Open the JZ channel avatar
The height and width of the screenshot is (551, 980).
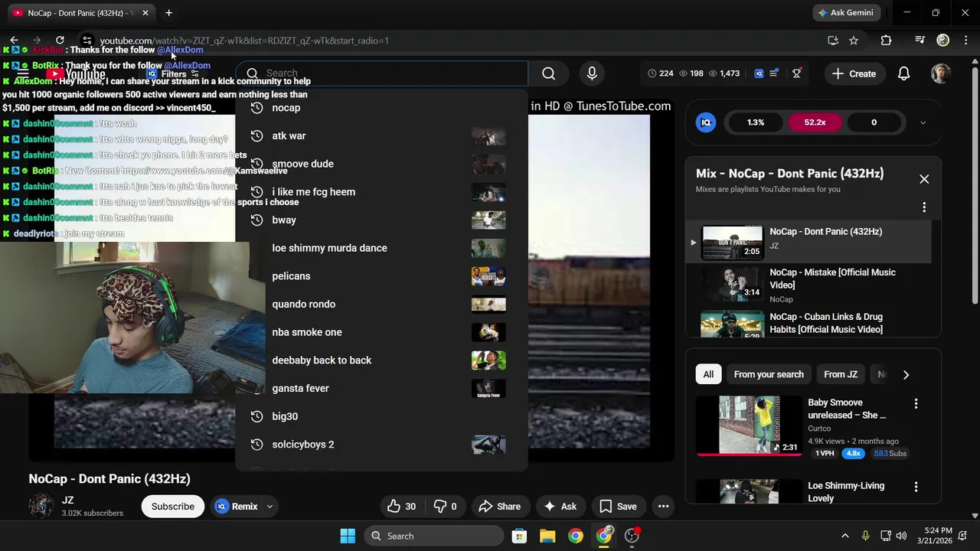pos(41,506)
